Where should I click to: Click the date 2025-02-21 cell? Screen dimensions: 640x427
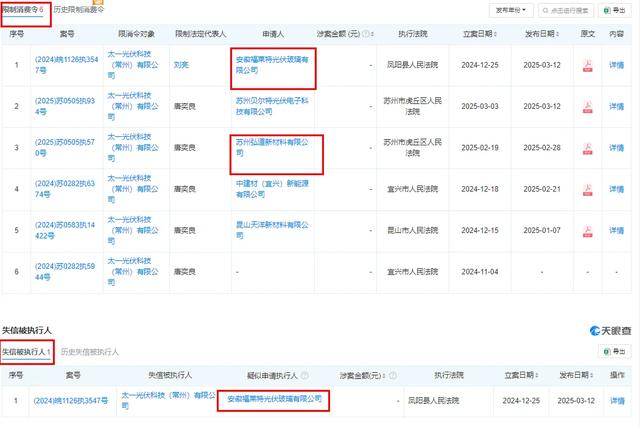542,189
